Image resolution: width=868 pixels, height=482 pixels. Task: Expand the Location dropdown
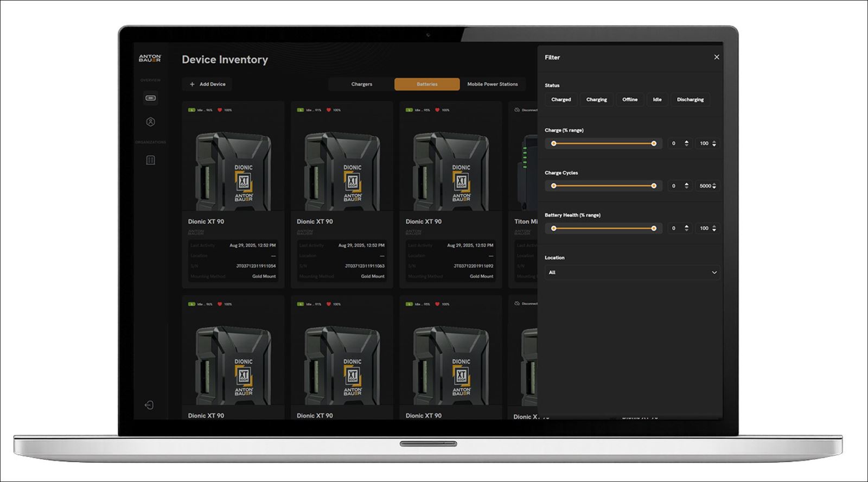click(x=632, y=272)
